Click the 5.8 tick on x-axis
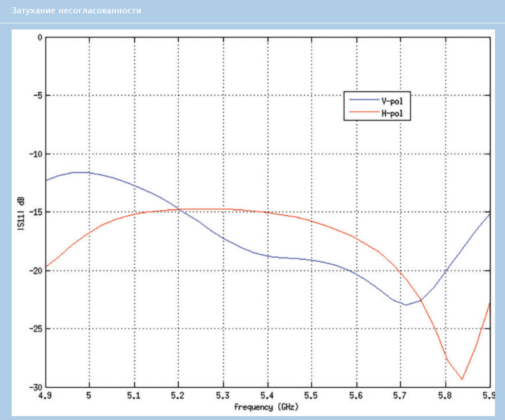This screenshot has height=420, width=505. (445, 396)
